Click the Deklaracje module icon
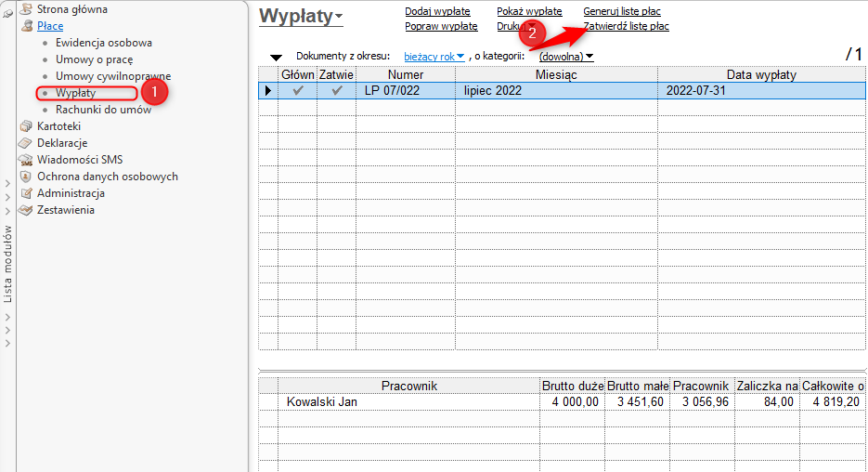The image size is (868, 472). tap(25, 143)
